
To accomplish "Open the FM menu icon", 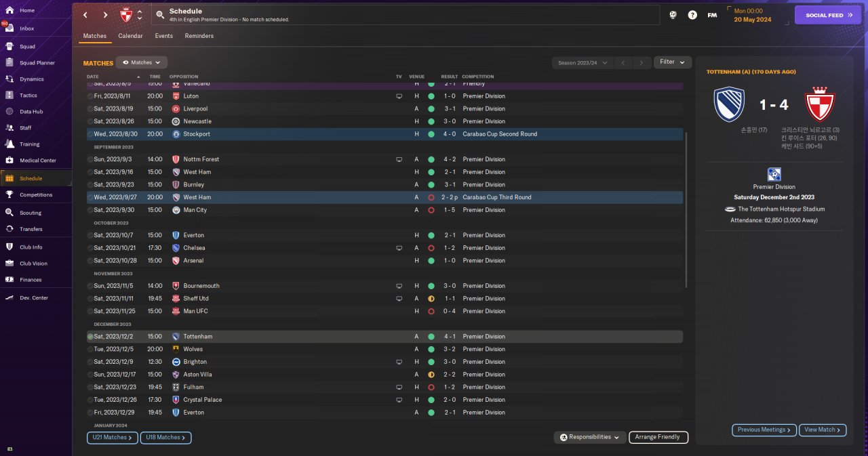I will 712,14.
